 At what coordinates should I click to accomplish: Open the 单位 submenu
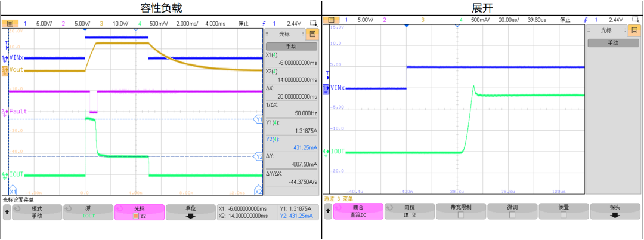coord(190,213)
